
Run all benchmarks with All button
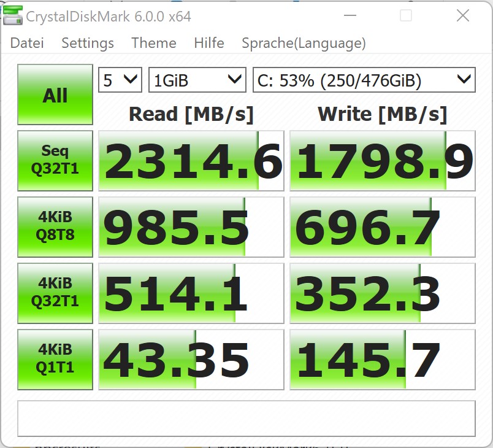point(55,95)
